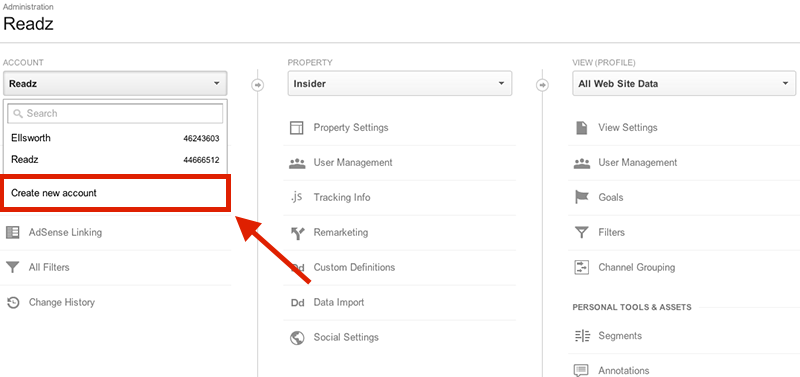
Task: Open Social Settings
Action: [x=346, y=337]
